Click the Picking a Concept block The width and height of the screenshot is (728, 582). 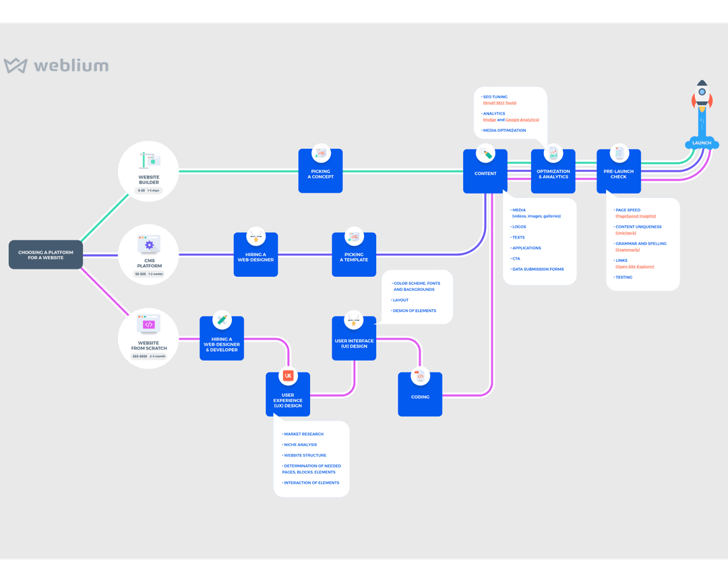click(320, 171)
